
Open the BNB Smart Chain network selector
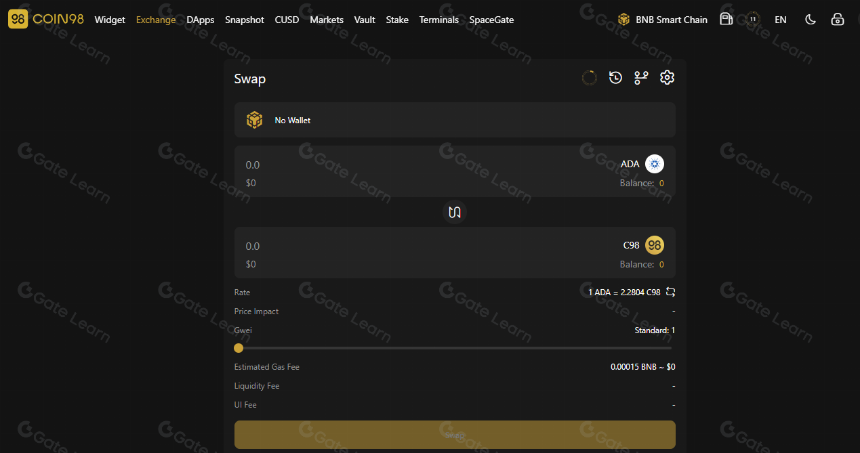point(663,20)
